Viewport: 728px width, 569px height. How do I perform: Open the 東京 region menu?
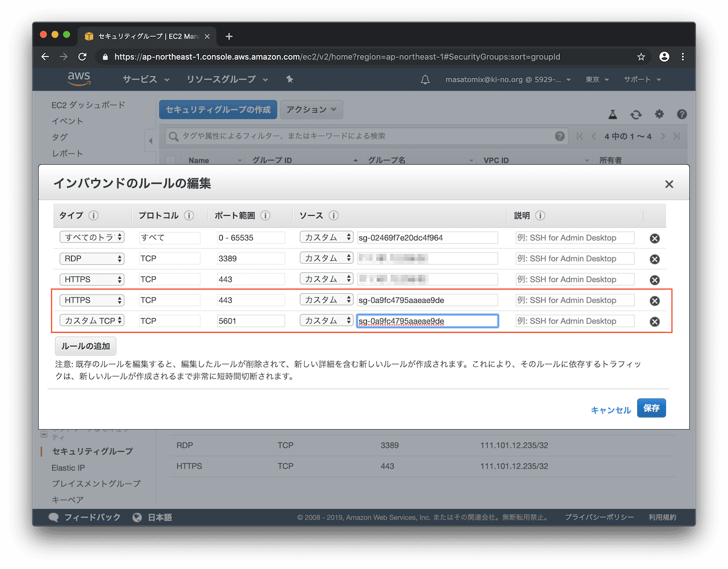597,80
